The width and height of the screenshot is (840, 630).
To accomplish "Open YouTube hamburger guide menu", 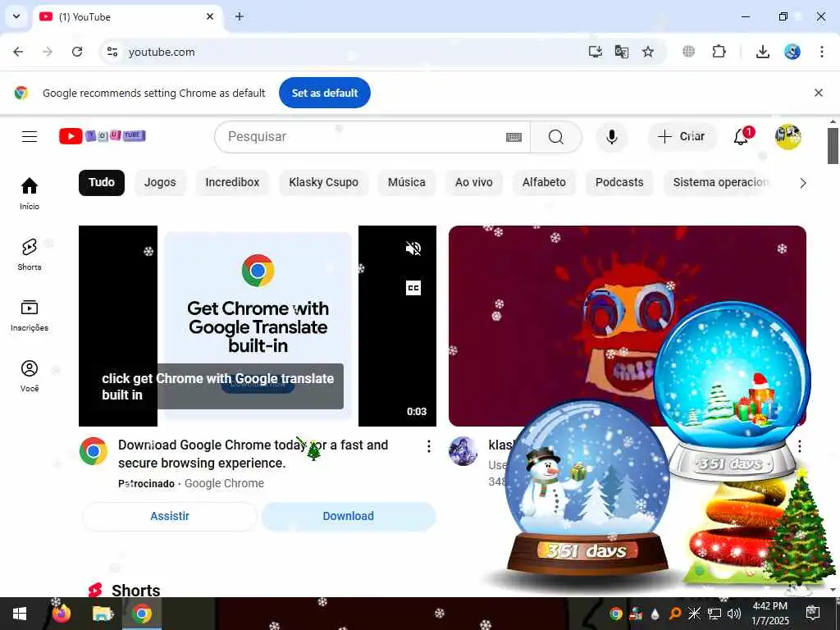I will click(30, 137).
